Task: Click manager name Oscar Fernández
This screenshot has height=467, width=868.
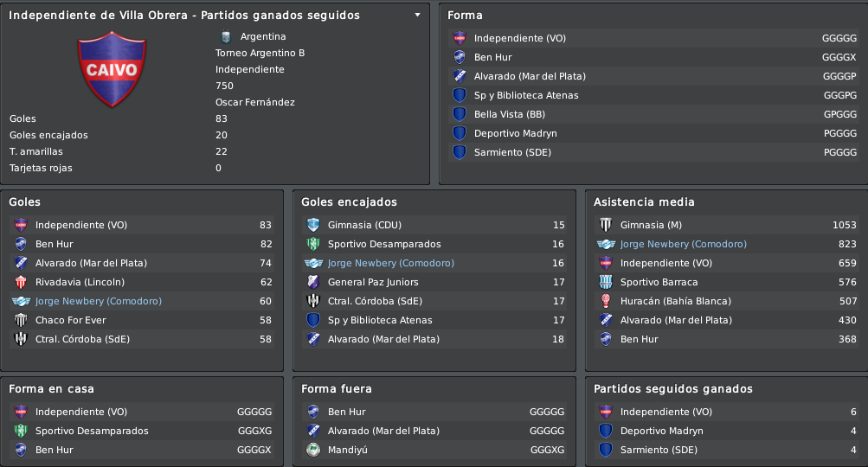Action: click(254, 102)
